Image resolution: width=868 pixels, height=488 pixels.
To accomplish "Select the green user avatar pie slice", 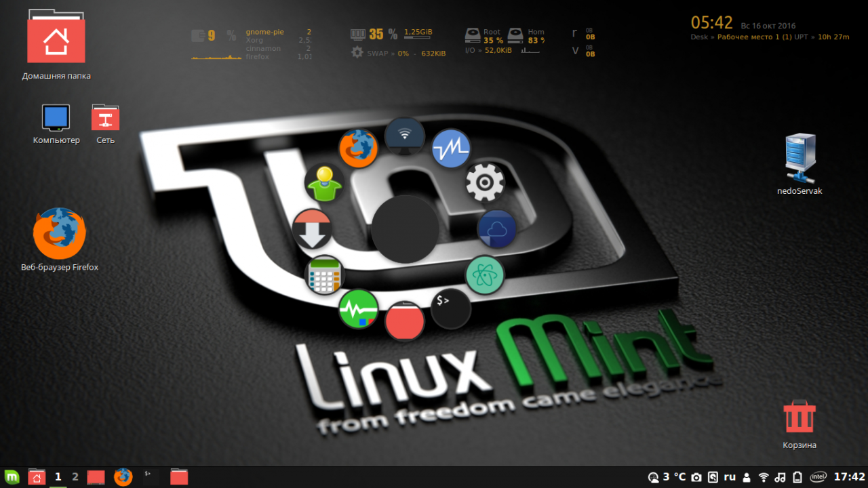I will click(x=323, y=182).
